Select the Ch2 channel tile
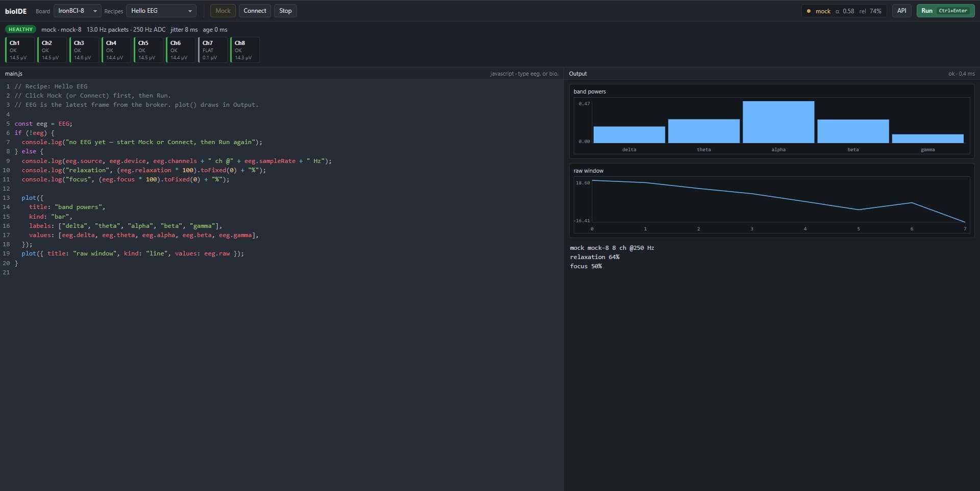This screenshot has height=491, width=980. (52, 50)
